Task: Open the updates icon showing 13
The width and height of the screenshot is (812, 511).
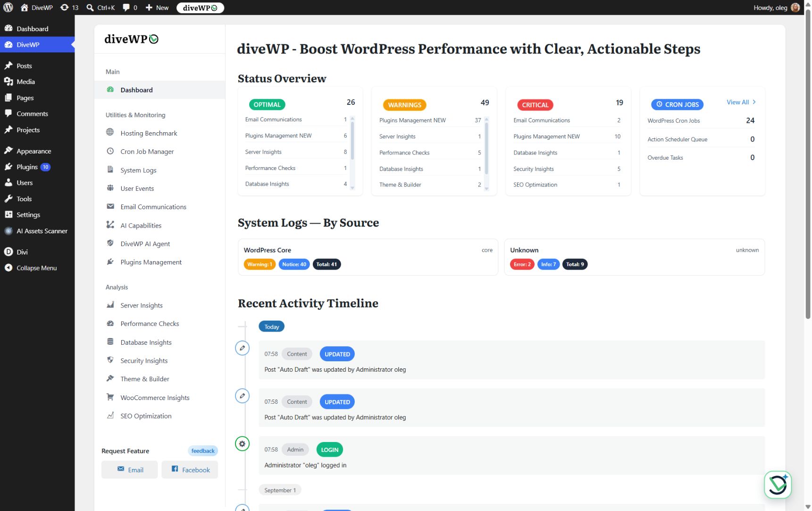Action: click(69, 8)
